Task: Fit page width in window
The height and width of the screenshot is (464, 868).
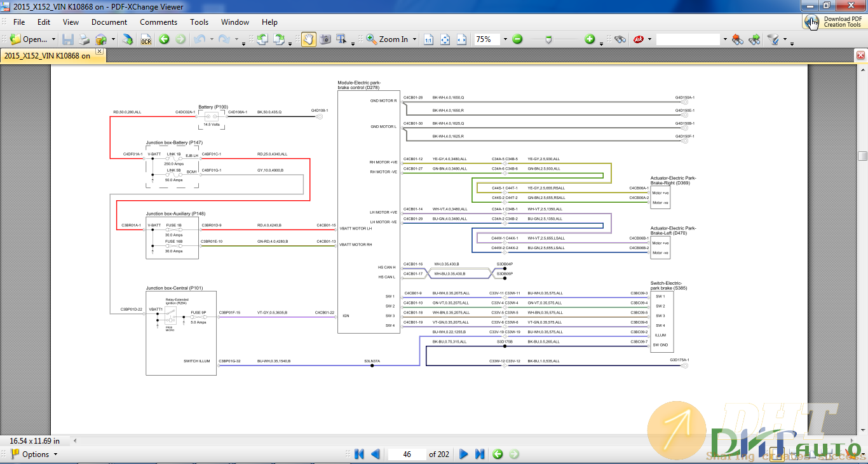Action: tap(461, 39)
